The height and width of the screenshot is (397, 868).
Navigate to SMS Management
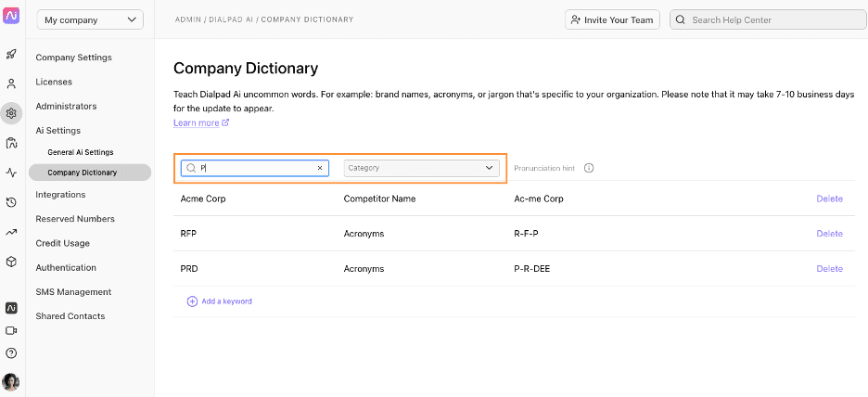pyautogui.click(x=73, y=292)
